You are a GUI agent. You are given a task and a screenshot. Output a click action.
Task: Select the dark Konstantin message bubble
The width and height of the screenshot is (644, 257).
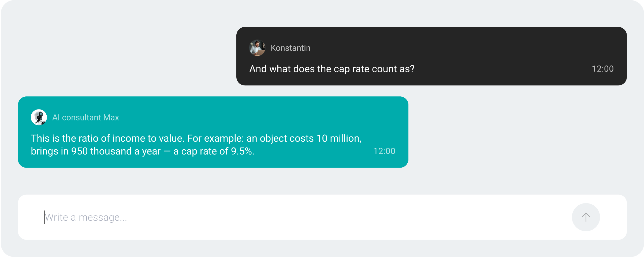(431, 56)
